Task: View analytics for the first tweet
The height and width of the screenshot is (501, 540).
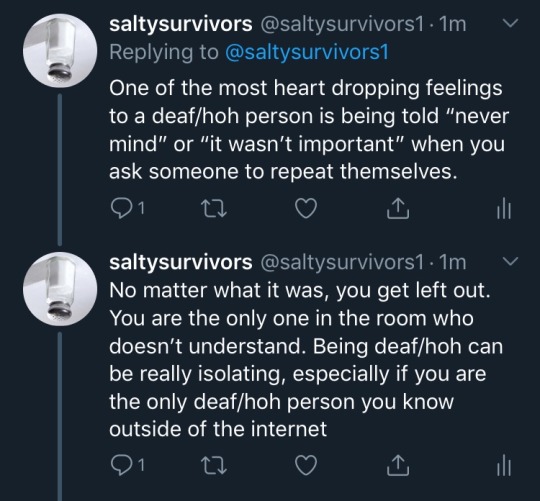Action: 504,208
